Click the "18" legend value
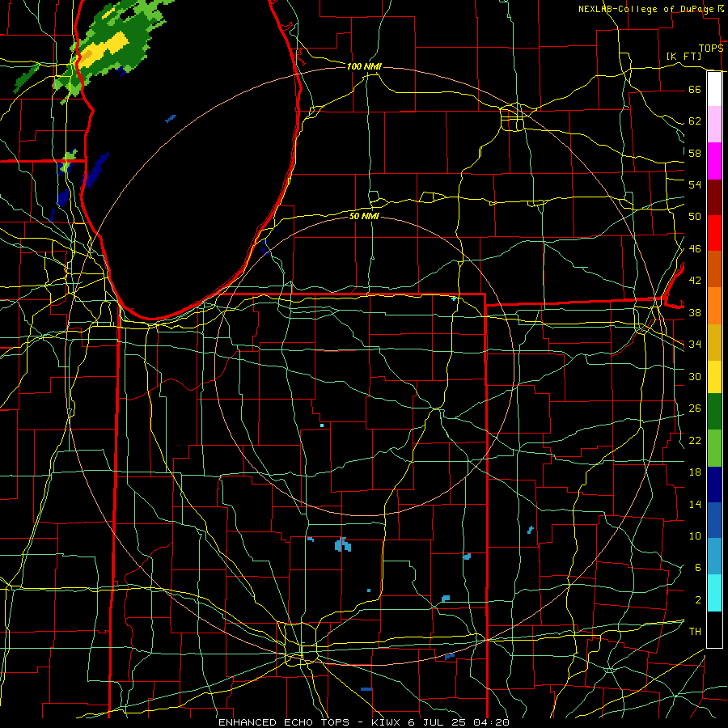This screenshot has height=728, width=728. tap(695, 472)
